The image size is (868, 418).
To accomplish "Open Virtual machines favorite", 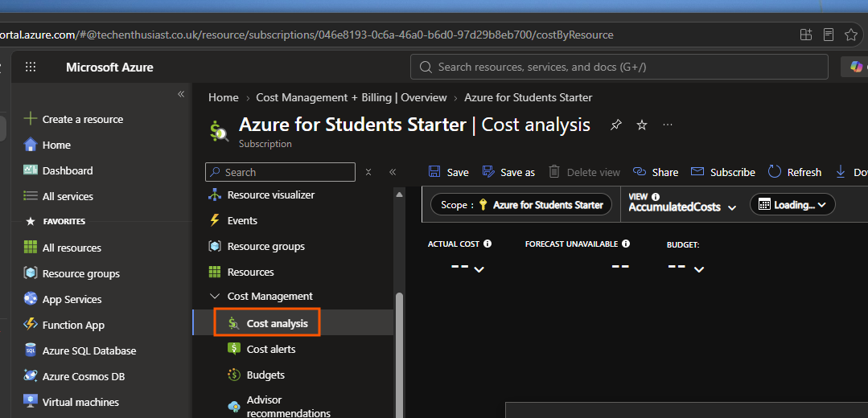I will (x=71, y=402).
